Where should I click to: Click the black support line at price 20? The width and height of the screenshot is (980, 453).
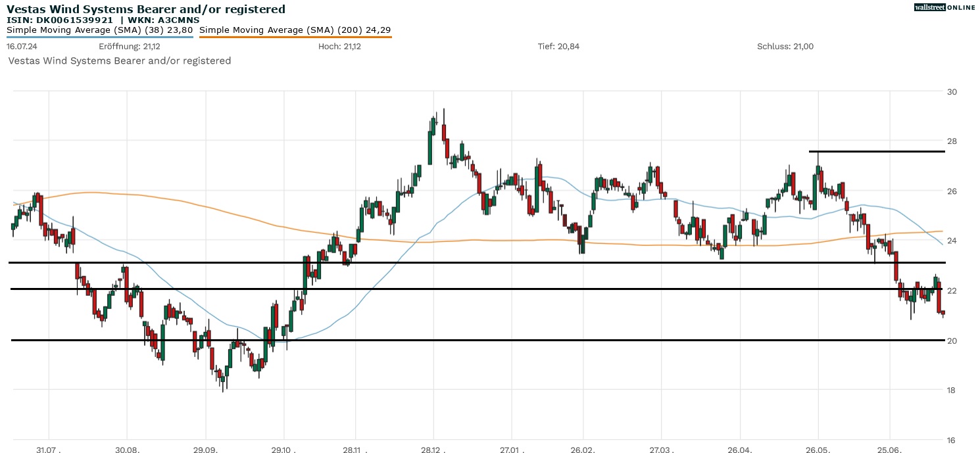tap(460, 340)
